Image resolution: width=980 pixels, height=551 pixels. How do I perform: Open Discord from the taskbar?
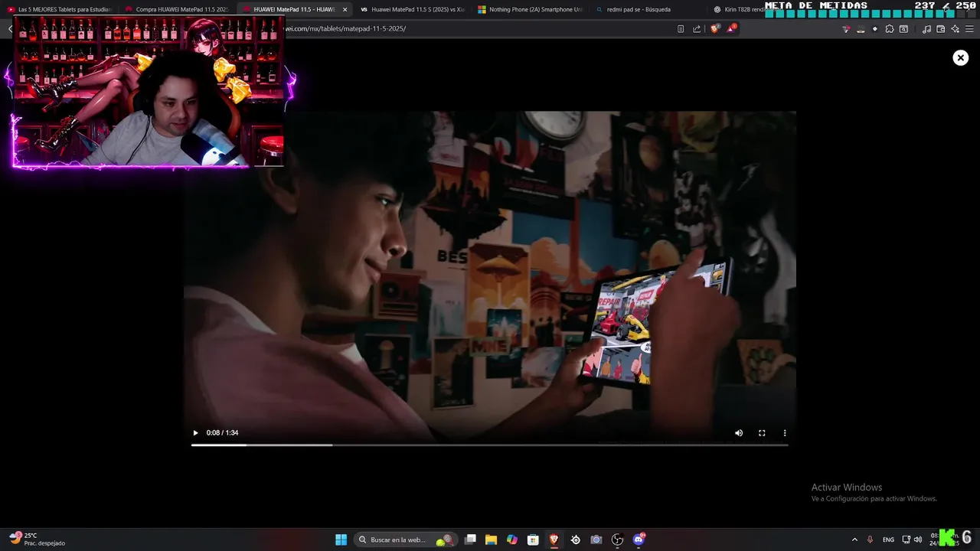point(639,540)
